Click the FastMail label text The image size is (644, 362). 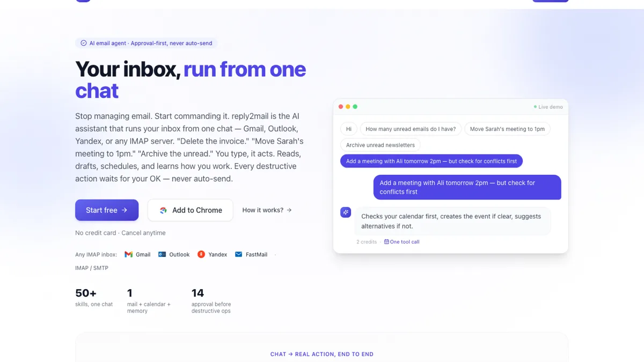click(x=257, y=254)
